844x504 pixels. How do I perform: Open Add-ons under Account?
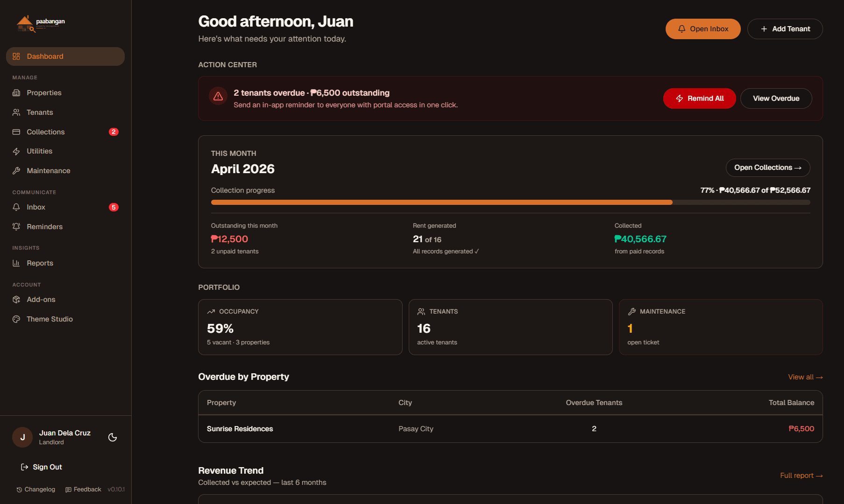pyautogui.click(x=65, y=300)
